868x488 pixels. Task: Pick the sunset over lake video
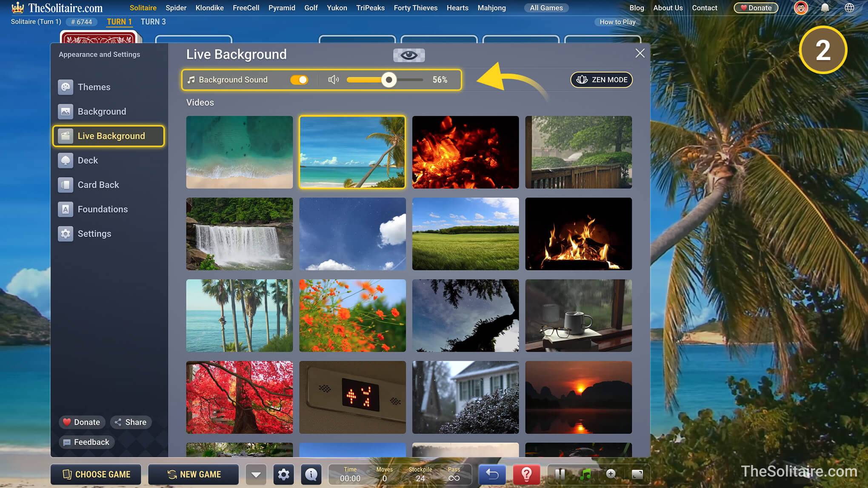579,397
